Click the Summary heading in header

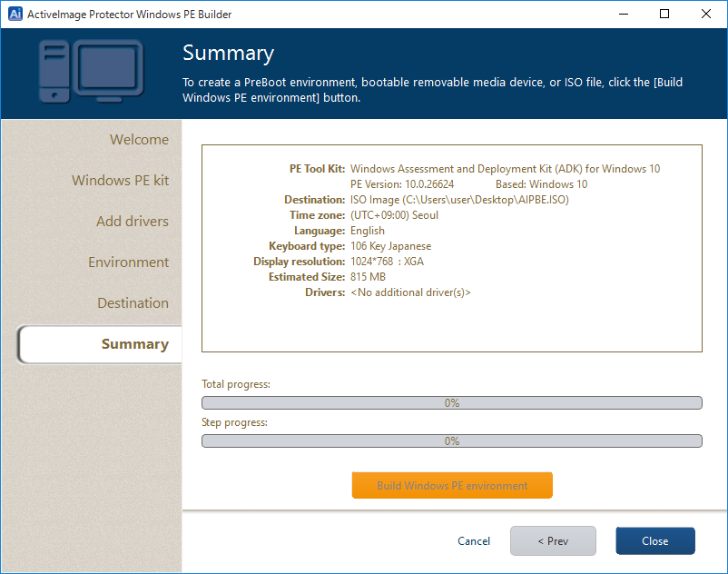[x=228, y=53]
